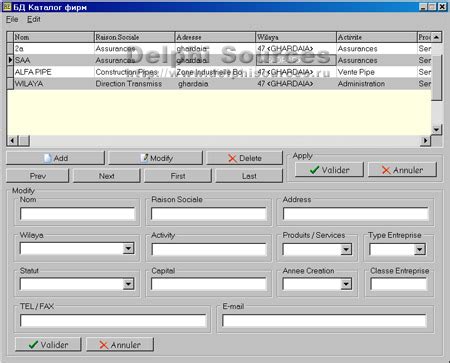This screenshot has width=450, height=363.
Task: Open the Edit menu
Action: click(34, 19)
